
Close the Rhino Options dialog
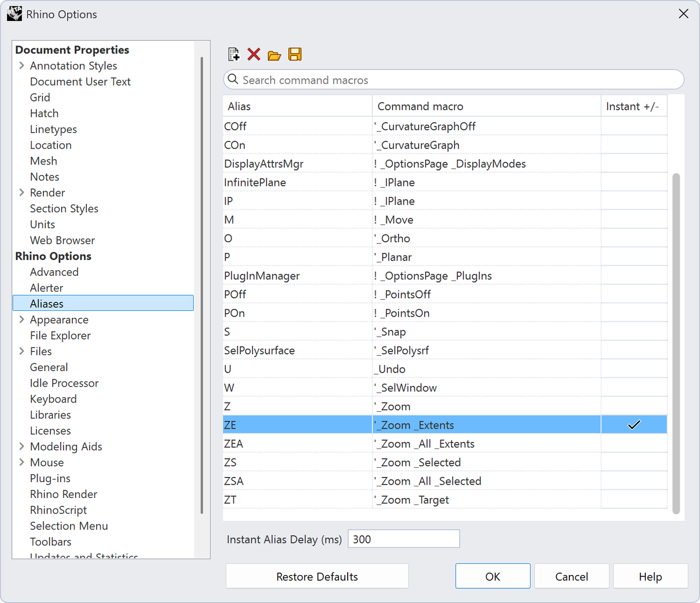tap(684, 14)
